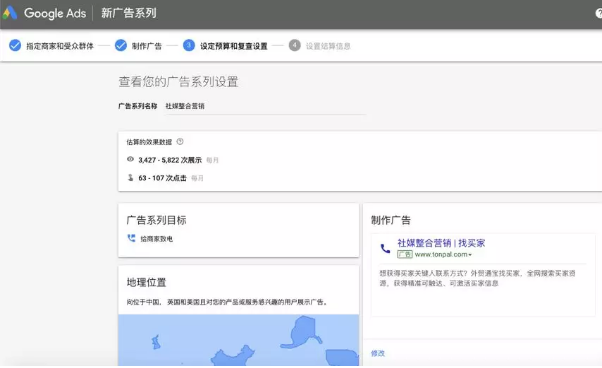This screenshot has height=368, width=602.
Task: Click the phone call icon beside 给商家致电
Action: tap(131, 238)
